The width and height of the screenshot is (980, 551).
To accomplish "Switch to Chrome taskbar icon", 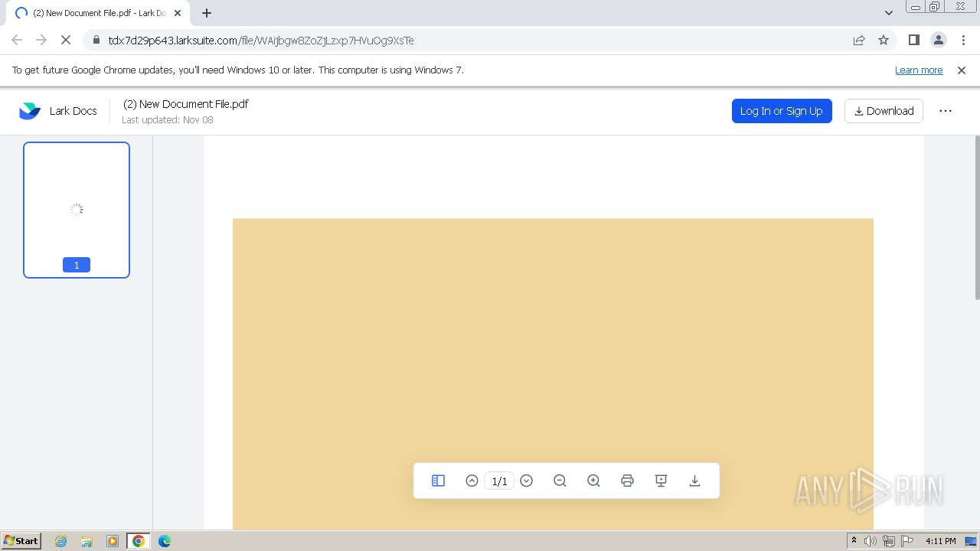I will click(x=139, y=541).
